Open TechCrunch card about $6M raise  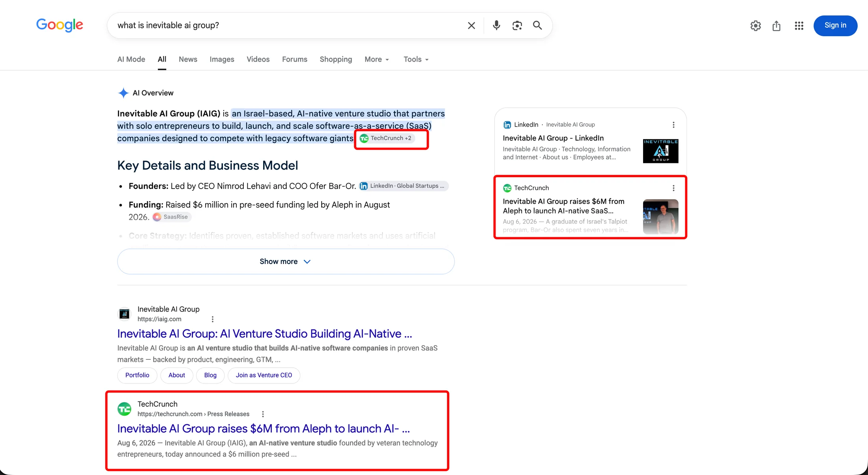563,206
